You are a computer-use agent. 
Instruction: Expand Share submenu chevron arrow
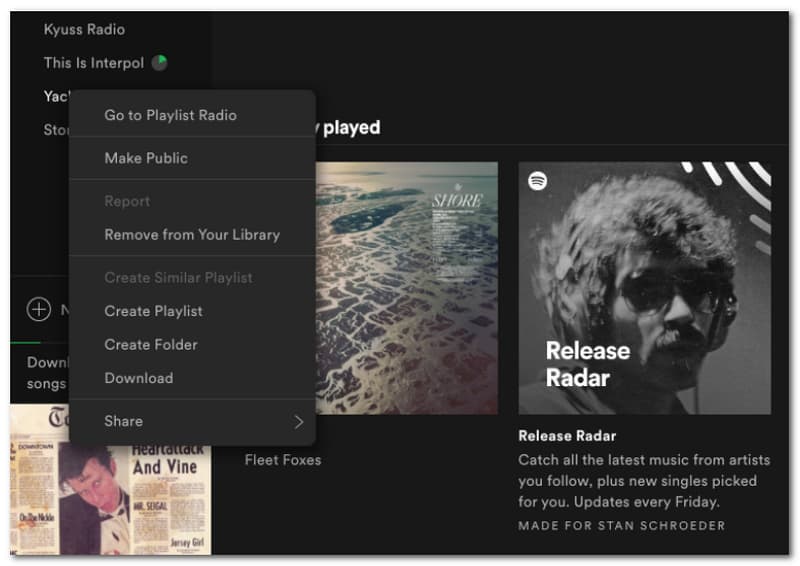coord(298,422)
